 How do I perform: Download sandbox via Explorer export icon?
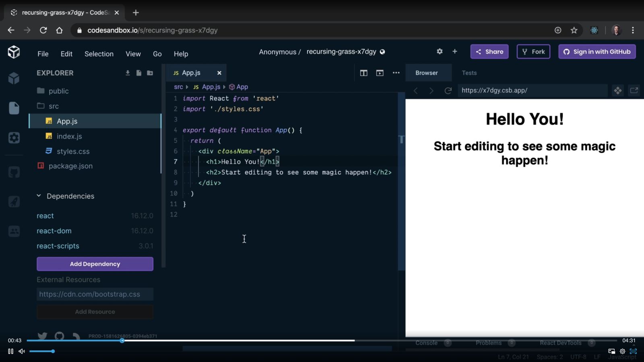(128, 73)
